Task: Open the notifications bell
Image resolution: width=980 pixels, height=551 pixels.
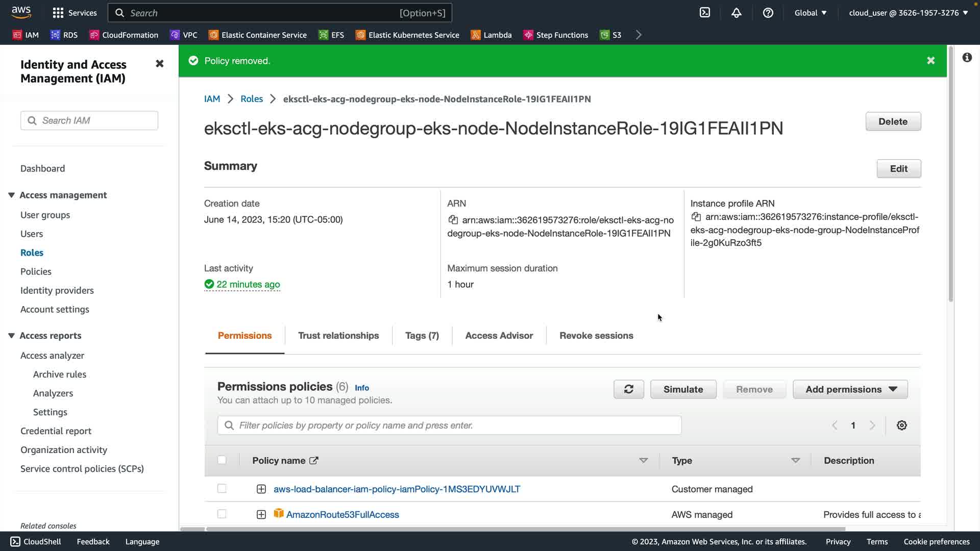Action: [x=736, y=13]
